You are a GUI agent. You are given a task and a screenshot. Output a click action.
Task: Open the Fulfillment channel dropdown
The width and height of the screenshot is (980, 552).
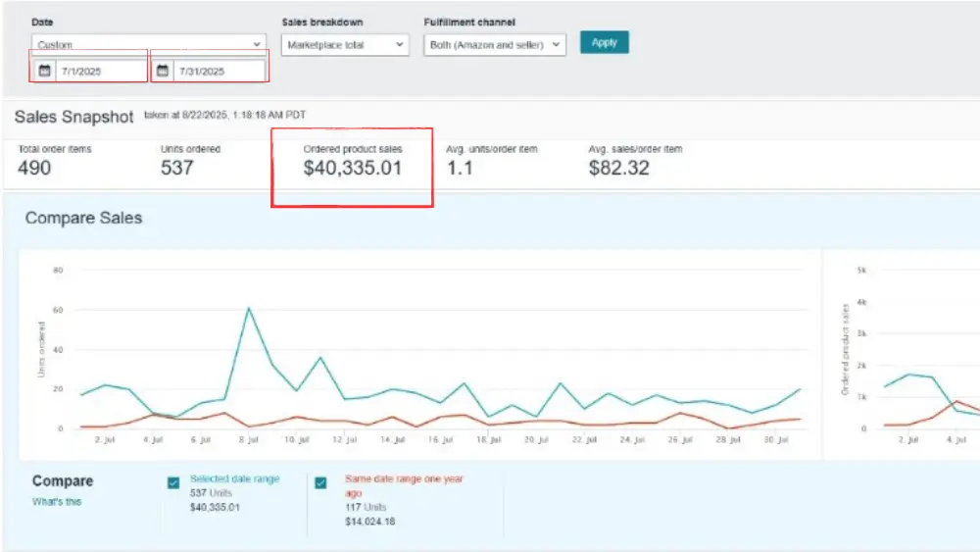coord(495,44)
